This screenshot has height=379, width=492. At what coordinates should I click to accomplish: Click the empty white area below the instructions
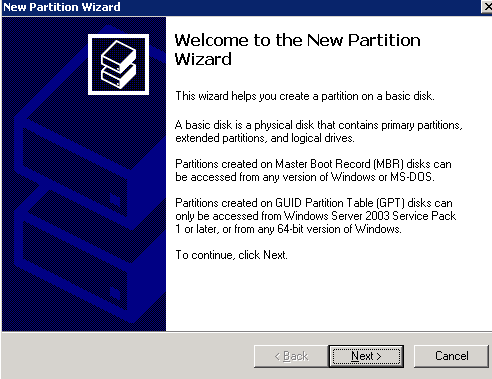[x=328, y=297]
